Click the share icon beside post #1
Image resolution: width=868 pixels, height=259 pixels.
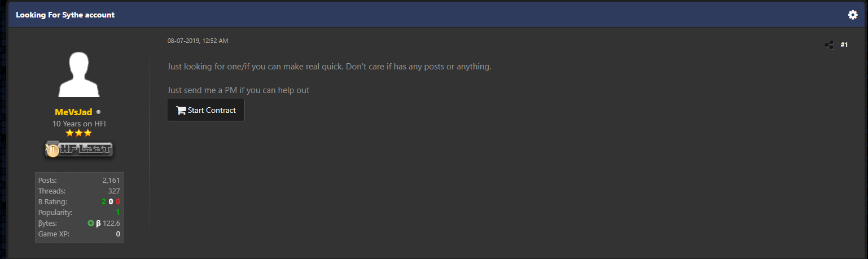829,45
